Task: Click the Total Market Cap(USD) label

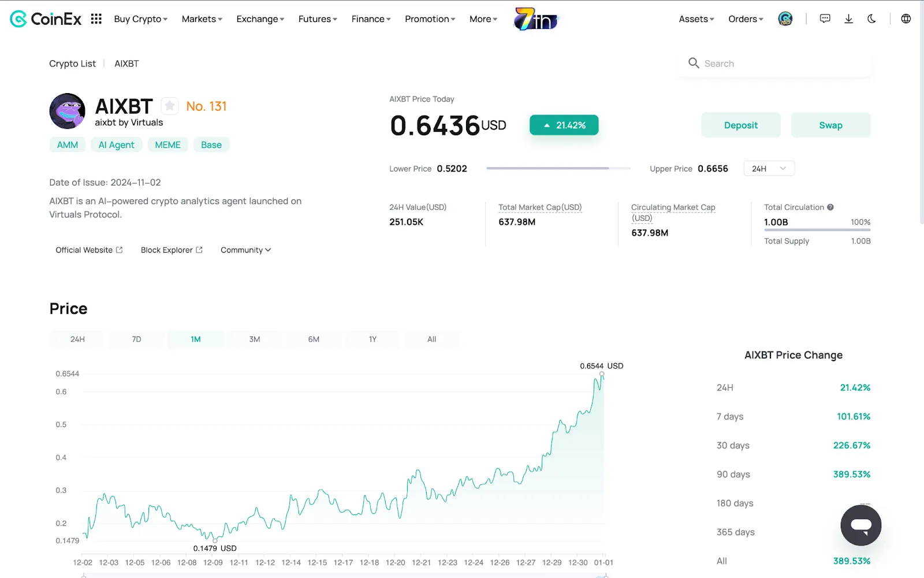Action: pyautogui.click(x=540, y=207)
